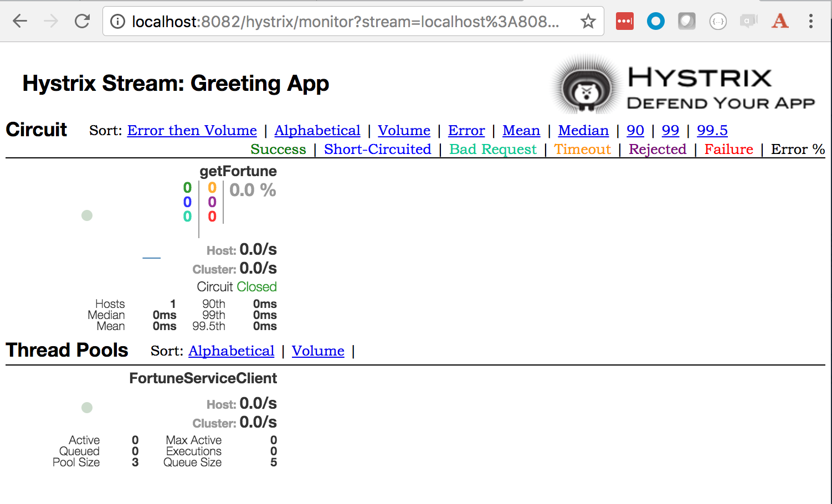Click the Pool Size label
The height and width of the screenshot is (504, 832).
point(76,462)
